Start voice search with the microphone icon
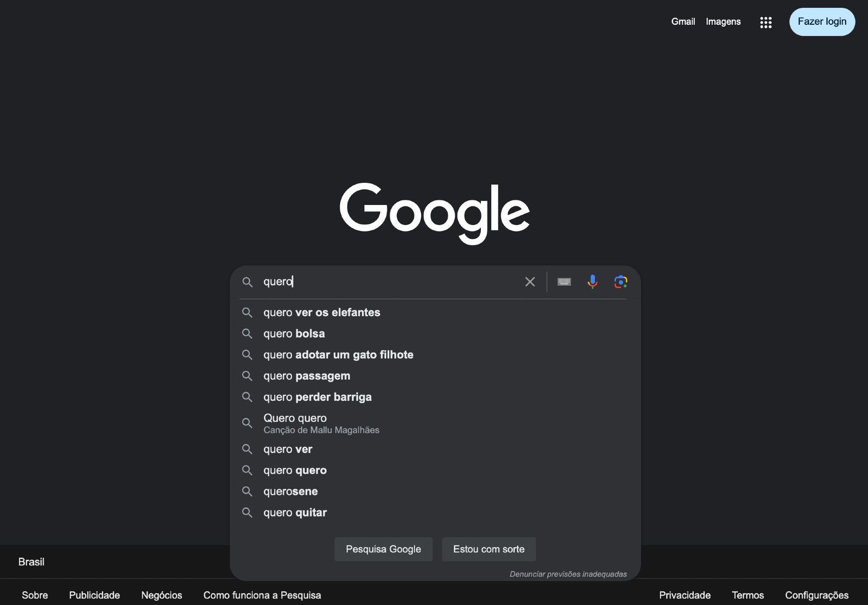 pos(592,282)
